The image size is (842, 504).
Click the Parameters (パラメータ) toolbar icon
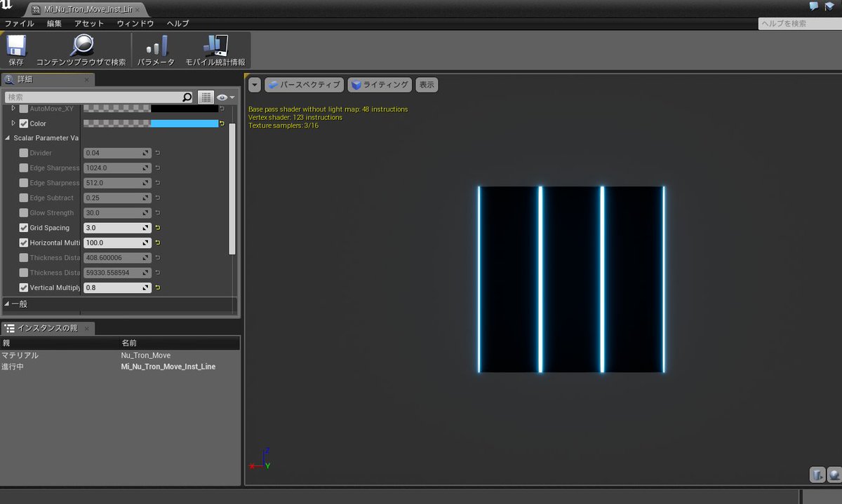(156, 46)
